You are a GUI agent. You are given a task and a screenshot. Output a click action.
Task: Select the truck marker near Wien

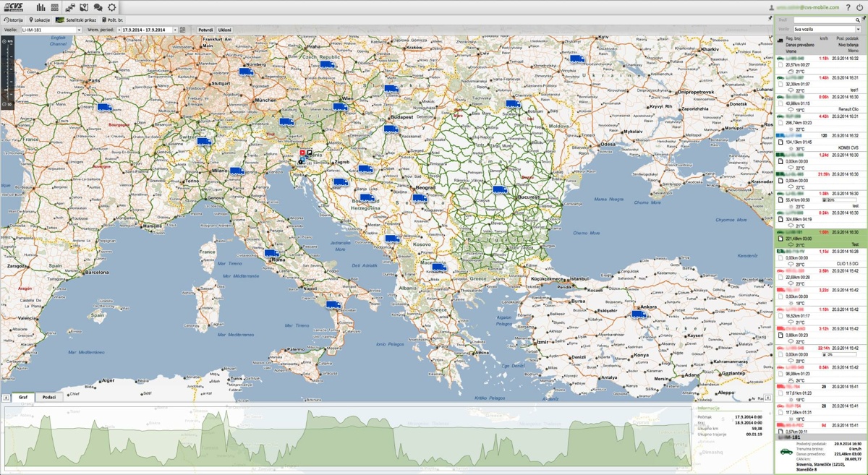point(340,107)
